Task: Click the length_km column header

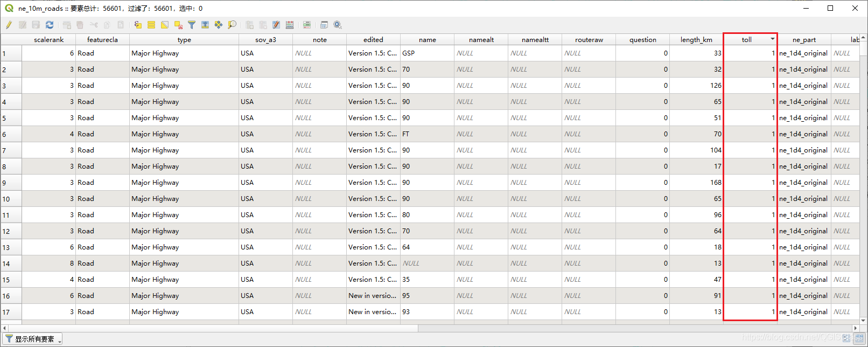Action: 696,39
